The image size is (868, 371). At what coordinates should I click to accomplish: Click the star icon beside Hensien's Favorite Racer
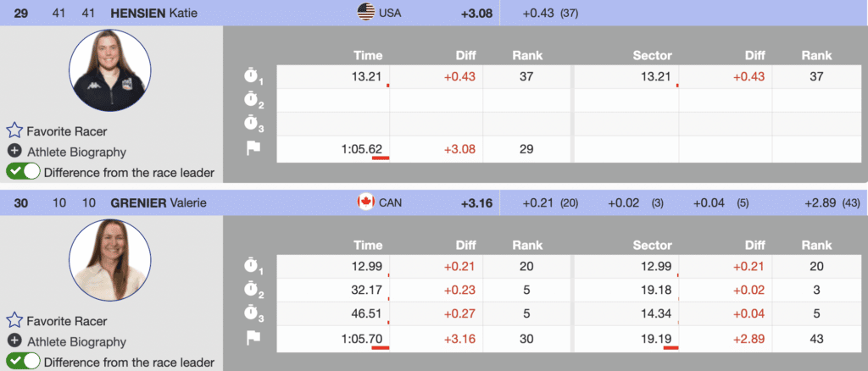pyautogui.click(x=14, y=132)
